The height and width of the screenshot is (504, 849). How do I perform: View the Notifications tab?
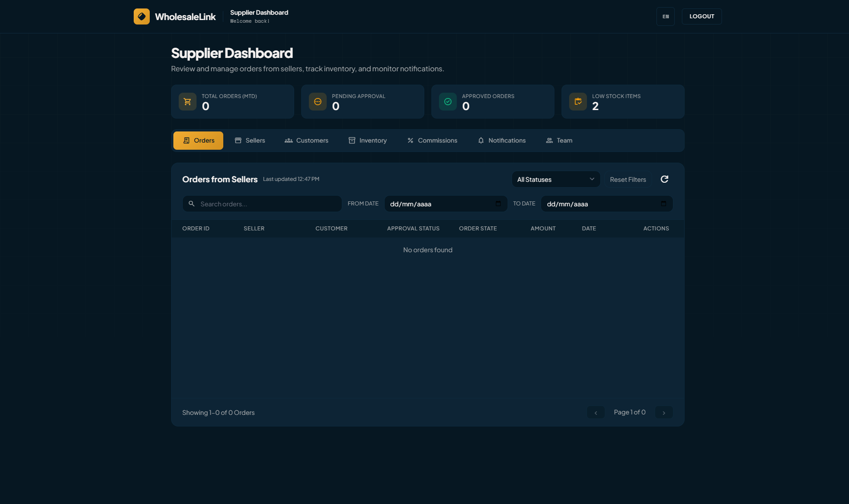coord(502,140)
